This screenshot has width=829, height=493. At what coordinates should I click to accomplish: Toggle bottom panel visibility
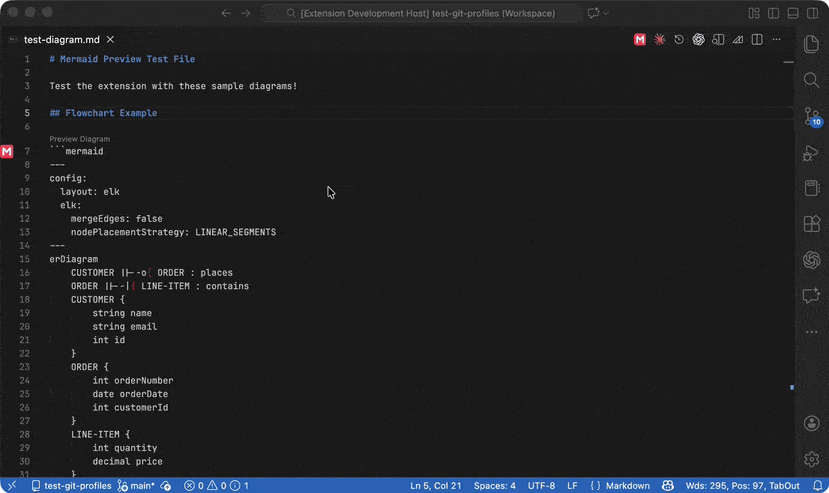pos(793,13)
